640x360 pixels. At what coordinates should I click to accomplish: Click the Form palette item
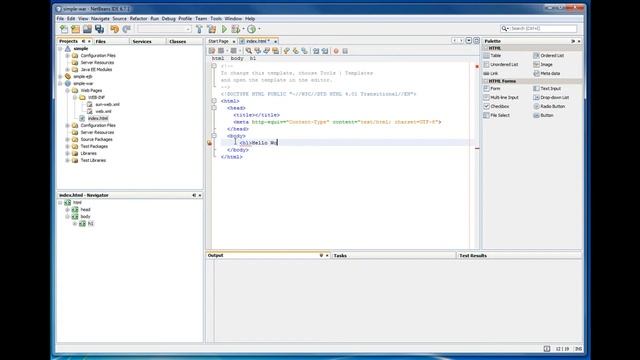point(492,89)
